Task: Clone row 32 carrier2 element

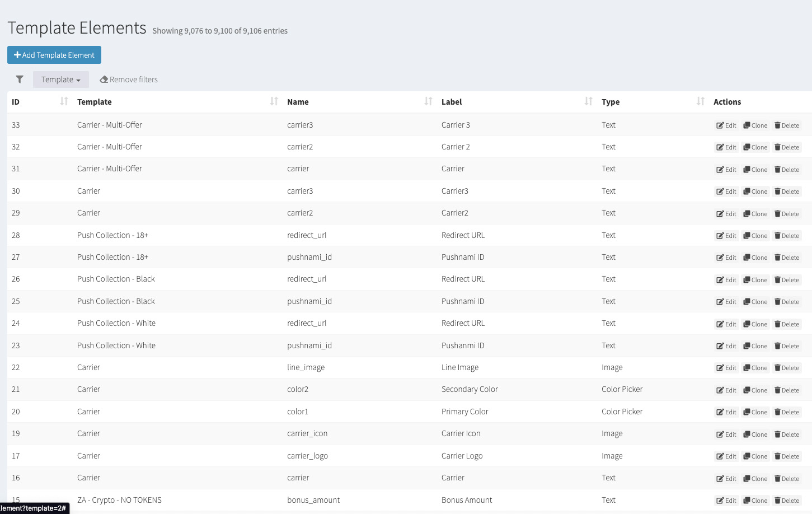Action: point(755,147)
